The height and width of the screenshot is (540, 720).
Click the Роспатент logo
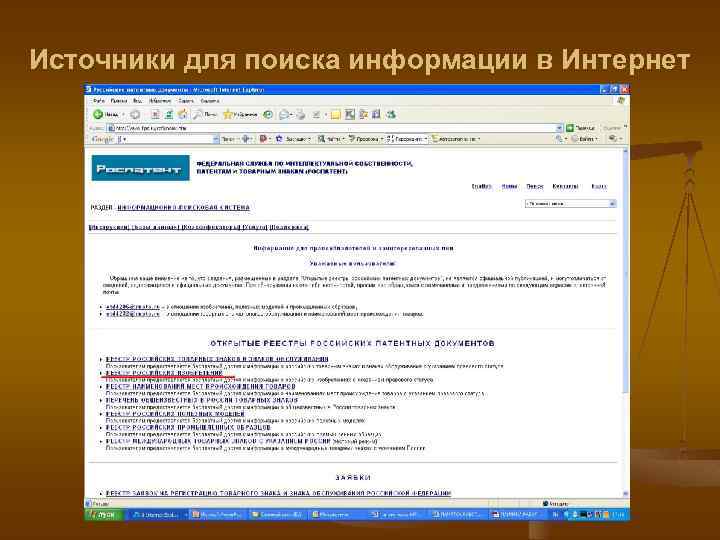141,168
